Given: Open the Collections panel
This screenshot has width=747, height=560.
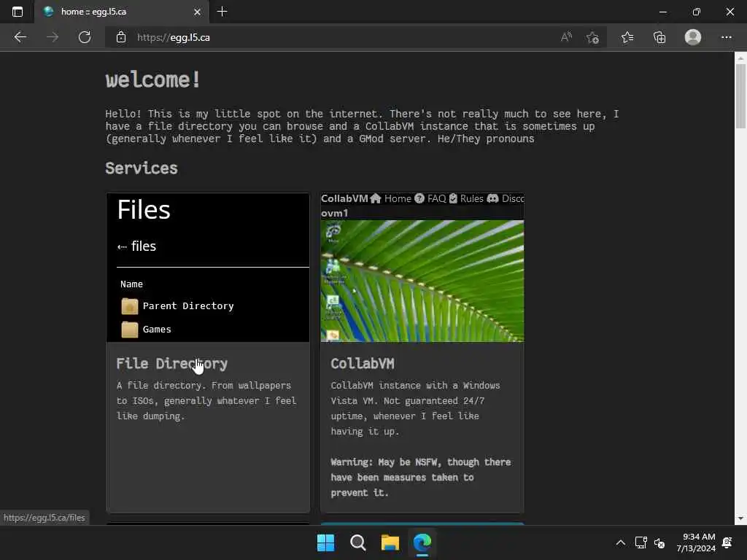Looking at the screenshot, I should [659, 37].
